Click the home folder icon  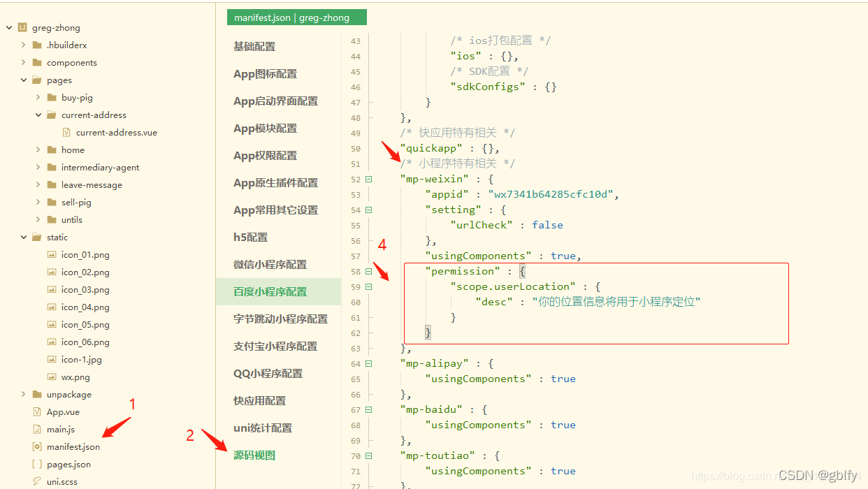52,150
